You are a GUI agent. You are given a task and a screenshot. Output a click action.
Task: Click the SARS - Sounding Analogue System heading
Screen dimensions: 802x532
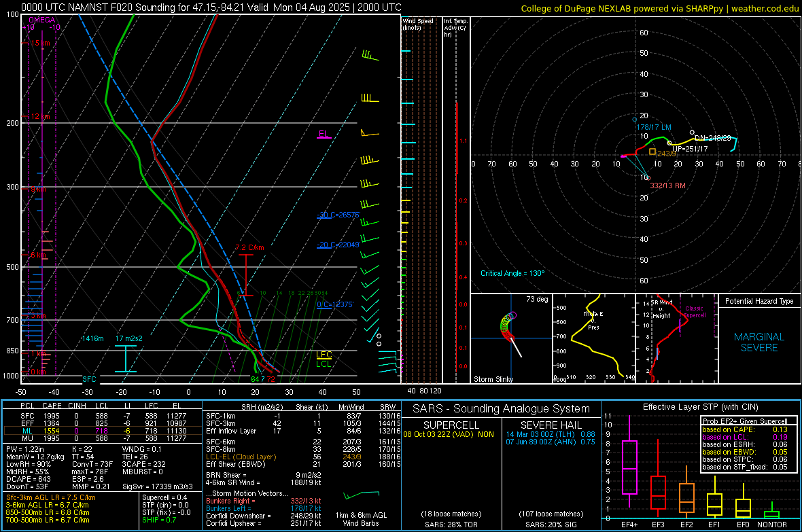click(x=502, y=409)
